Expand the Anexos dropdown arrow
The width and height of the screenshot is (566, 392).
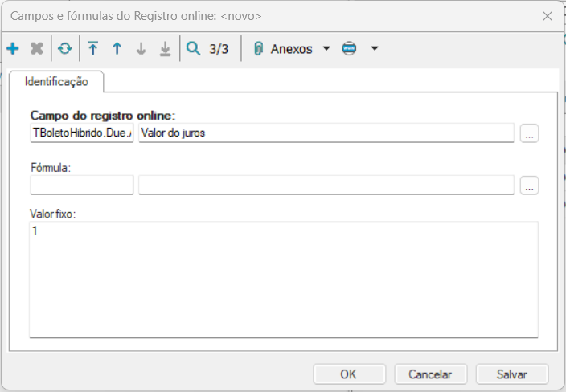click(x=326, y=48)
